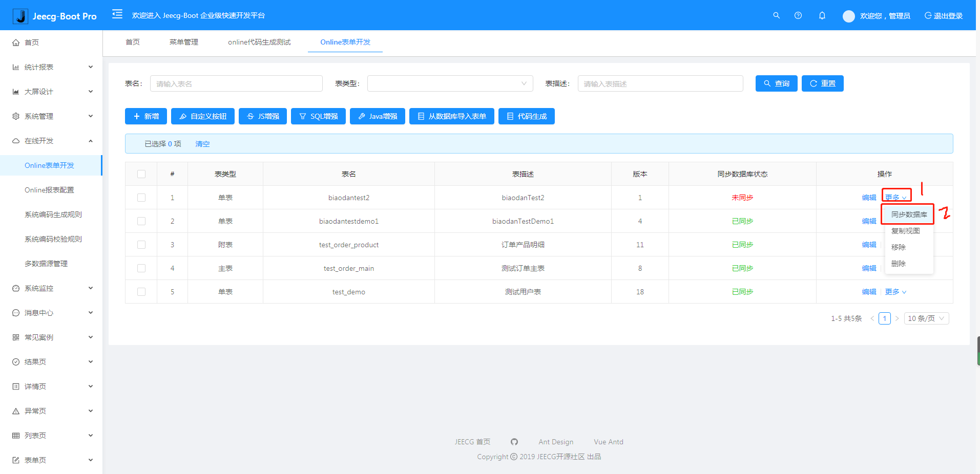Select 删除 from the dropdown menu
The width and height of the screenshot is (980, 474).
point(909,264)
